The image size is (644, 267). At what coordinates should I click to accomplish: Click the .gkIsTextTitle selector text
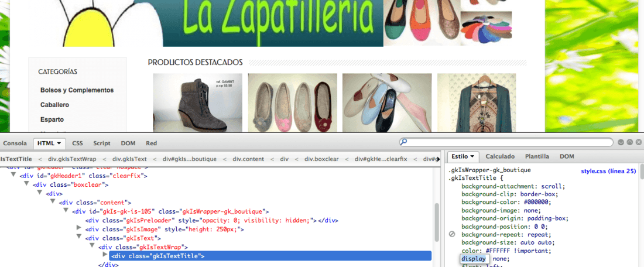(x=472, y=178)
